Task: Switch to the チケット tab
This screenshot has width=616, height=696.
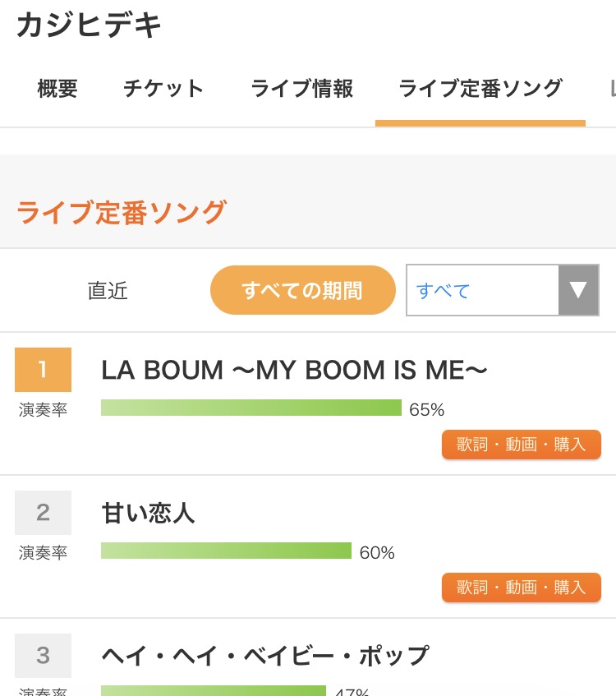Action: point(163,88)
